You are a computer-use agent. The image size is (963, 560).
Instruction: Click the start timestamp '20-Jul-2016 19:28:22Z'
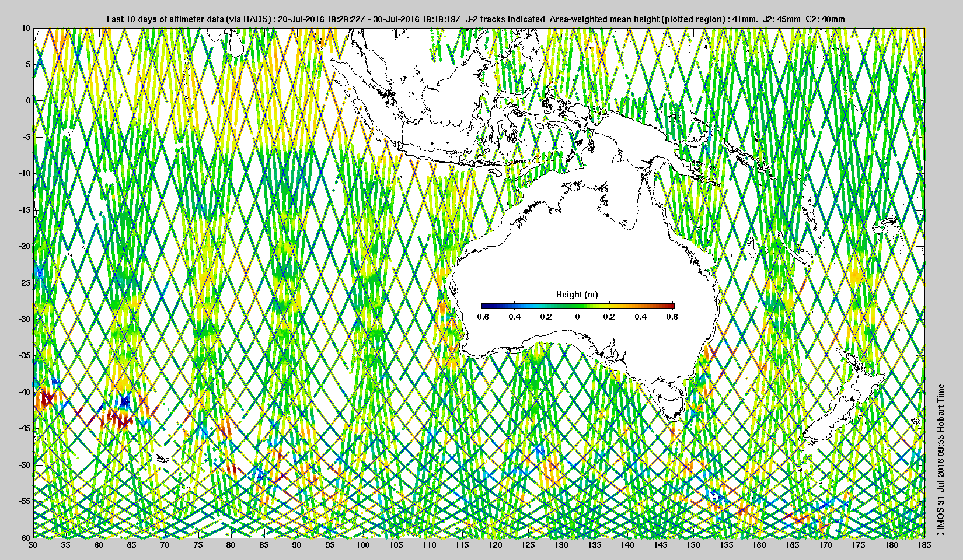tap(322, 19)
